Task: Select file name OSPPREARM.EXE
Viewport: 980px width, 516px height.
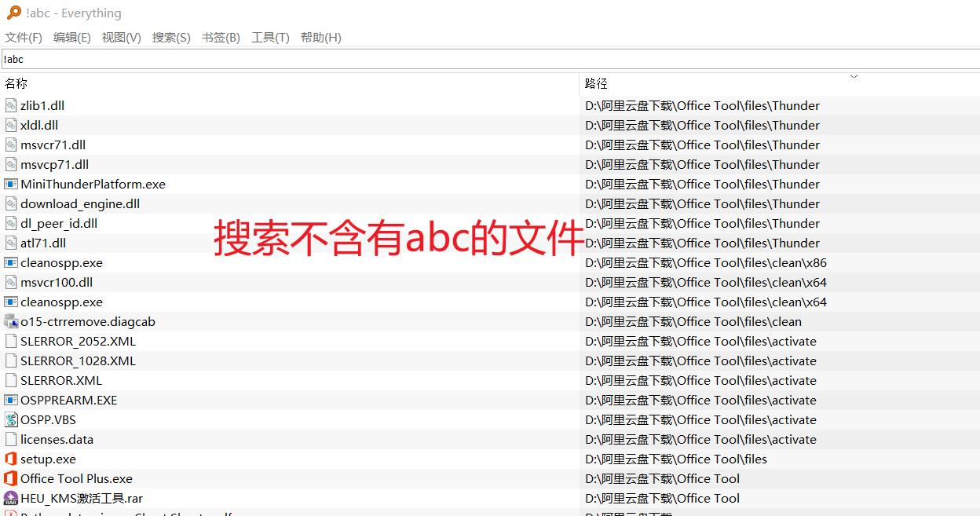Action: coord(69,400)
